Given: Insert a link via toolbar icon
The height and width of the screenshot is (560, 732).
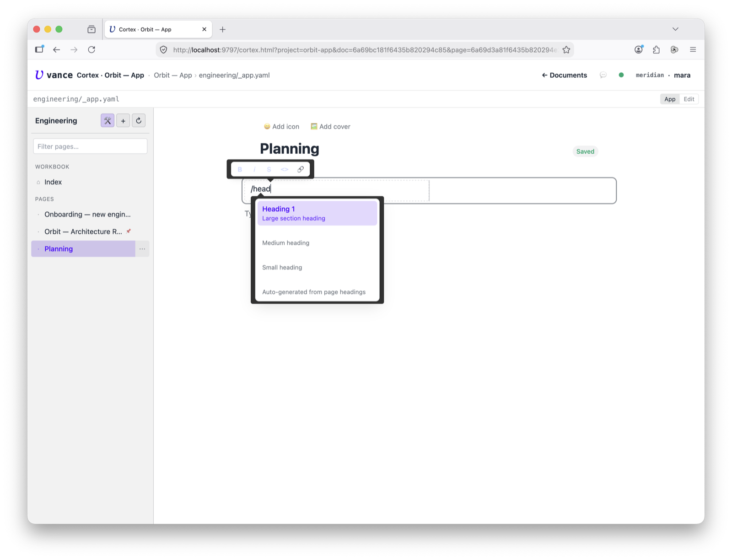Looking at the screenshot, I should [301, 169].
